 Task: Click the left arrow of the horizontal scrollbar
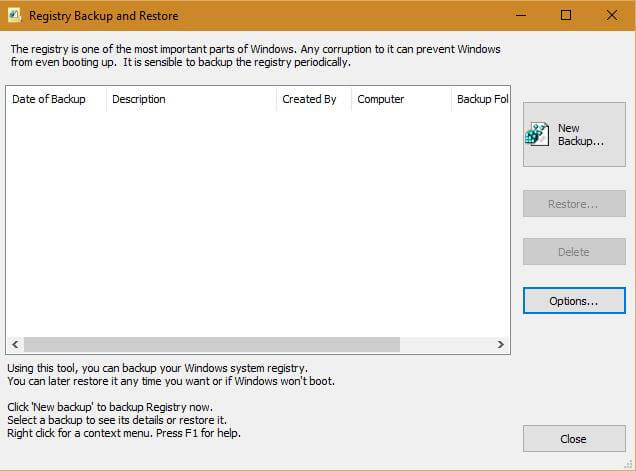(x=15, y=344)
